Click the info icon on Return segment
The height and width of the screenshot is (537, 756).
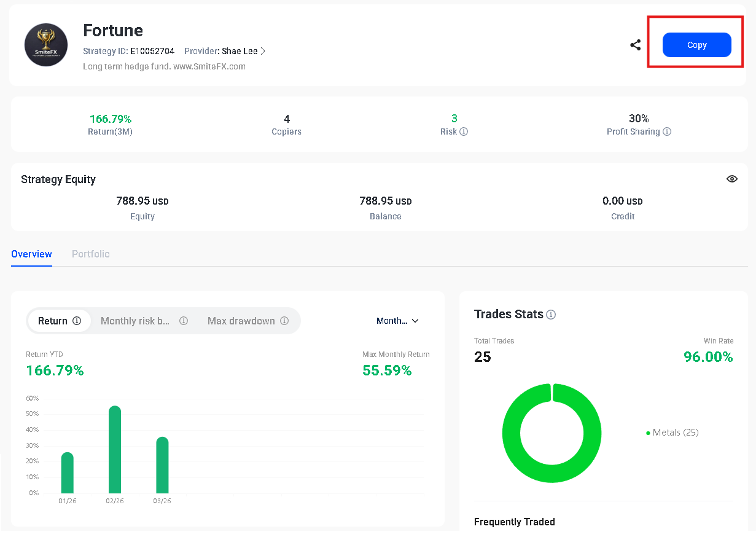click(77, 321)
